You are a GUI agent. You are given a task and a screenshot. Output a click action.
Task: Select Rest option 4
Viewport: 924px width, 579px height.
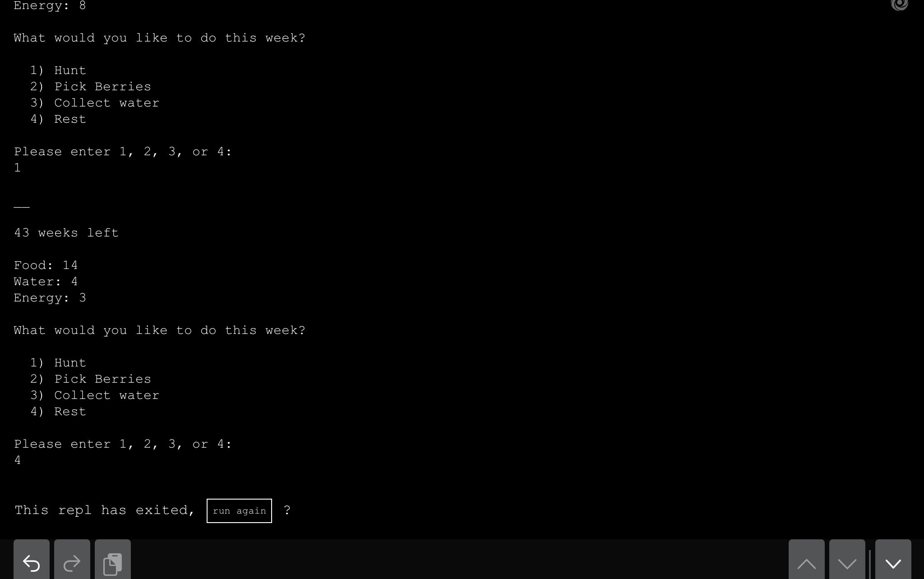(70, 412)
